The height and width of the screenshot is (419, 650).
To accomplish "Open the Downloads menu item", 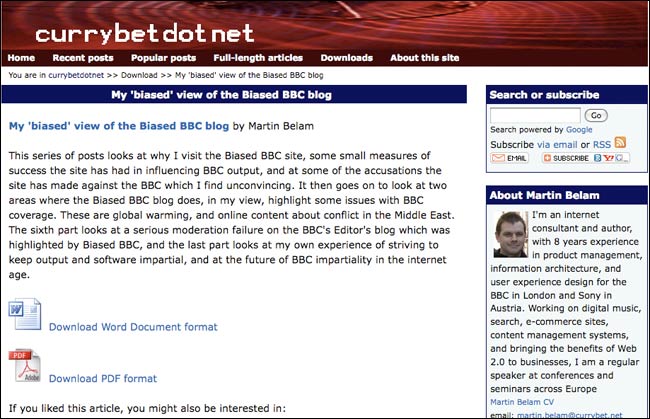I will click(x=347, y=58).
